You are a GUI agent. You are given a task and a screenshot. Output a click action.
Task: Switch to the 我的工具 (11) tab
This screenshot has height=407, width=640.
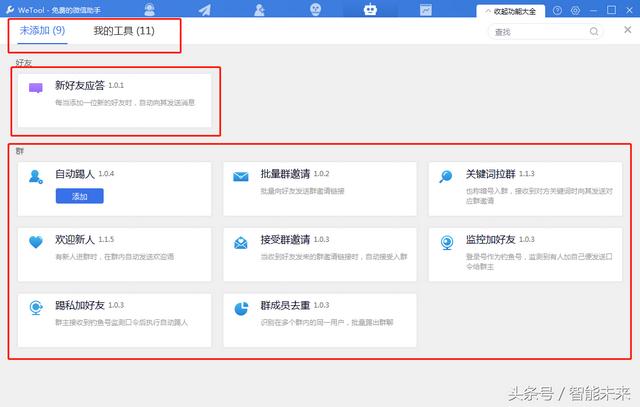click(x=124, y=31)
